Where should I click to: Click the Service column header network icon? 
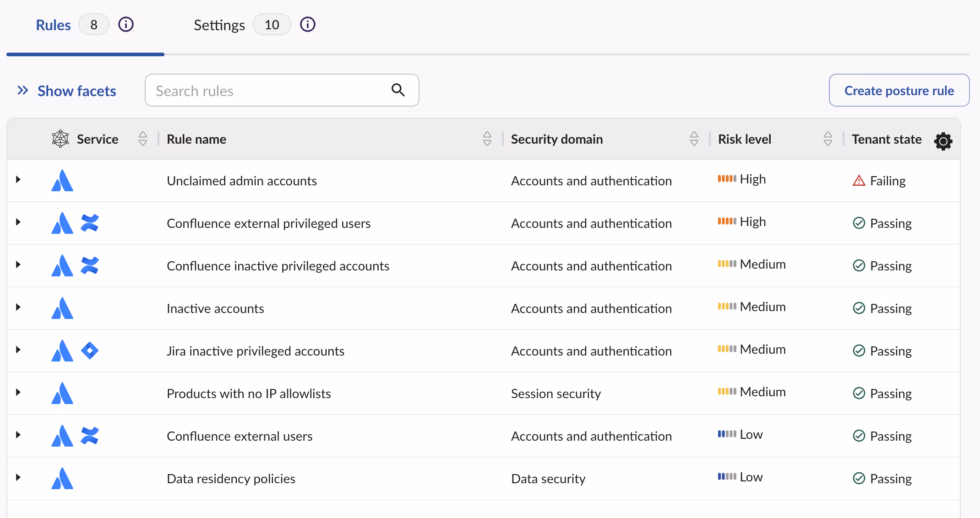[60, 139]
